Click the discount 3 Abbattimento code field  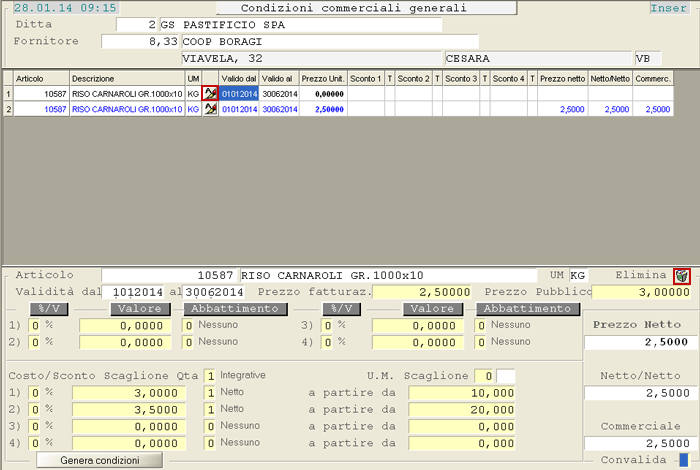481,326
